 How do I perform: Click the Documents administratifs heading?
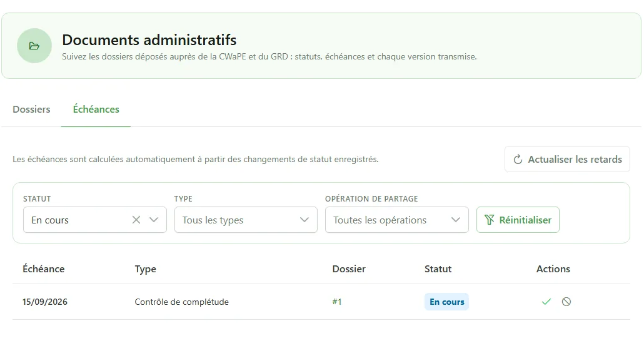click(149, 40)
